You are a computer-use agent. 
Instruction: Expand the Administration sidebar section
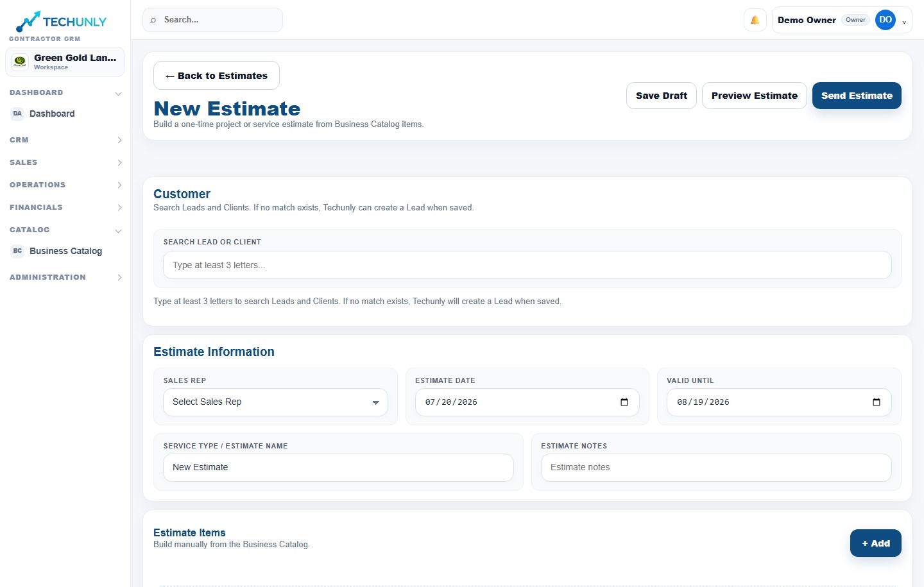pos(119,278)
